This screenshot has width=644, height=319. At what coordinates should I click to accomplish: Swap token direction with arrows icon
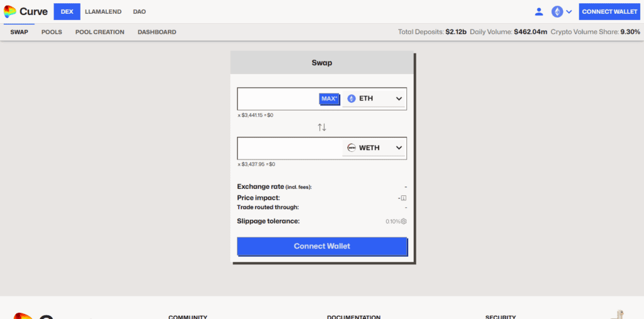tap(322, 127)
